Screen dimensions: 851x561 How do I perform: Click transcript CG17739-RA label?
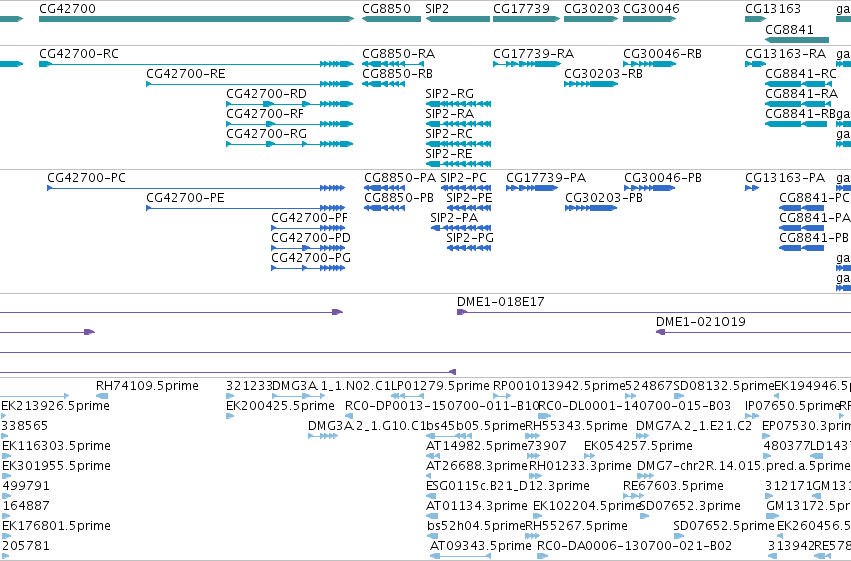point(534,54)
